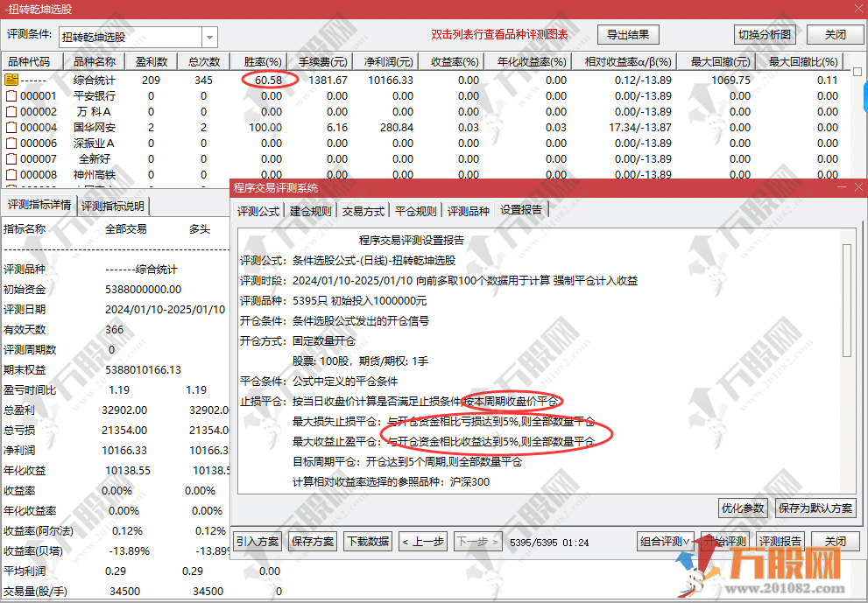
Task: Click the 60.58 win rate value
Action: tap(269, 81)
